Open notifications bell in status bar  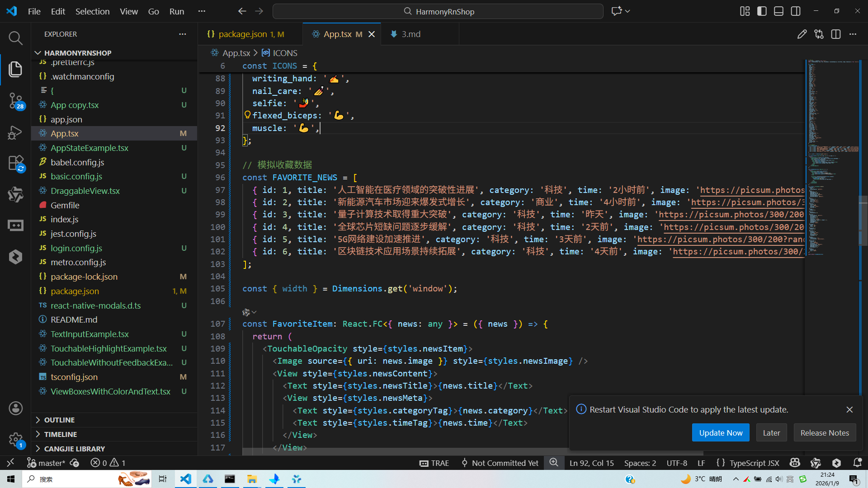(857, 463)
